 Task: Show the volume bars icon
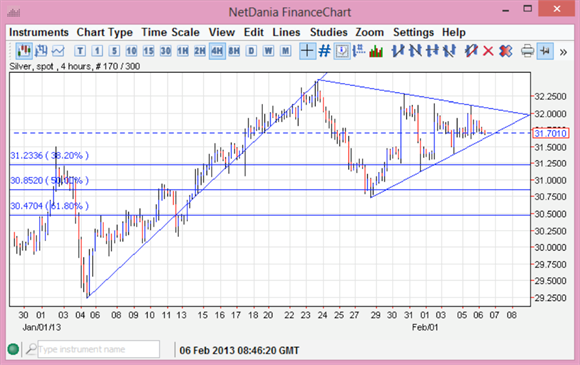(376, 51)
